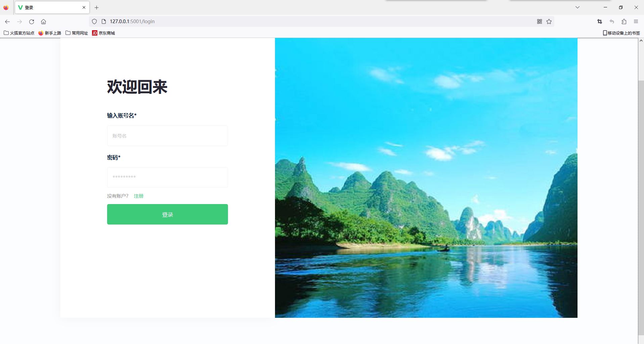
Task: Click the browser back arrow
Action: 7,21
